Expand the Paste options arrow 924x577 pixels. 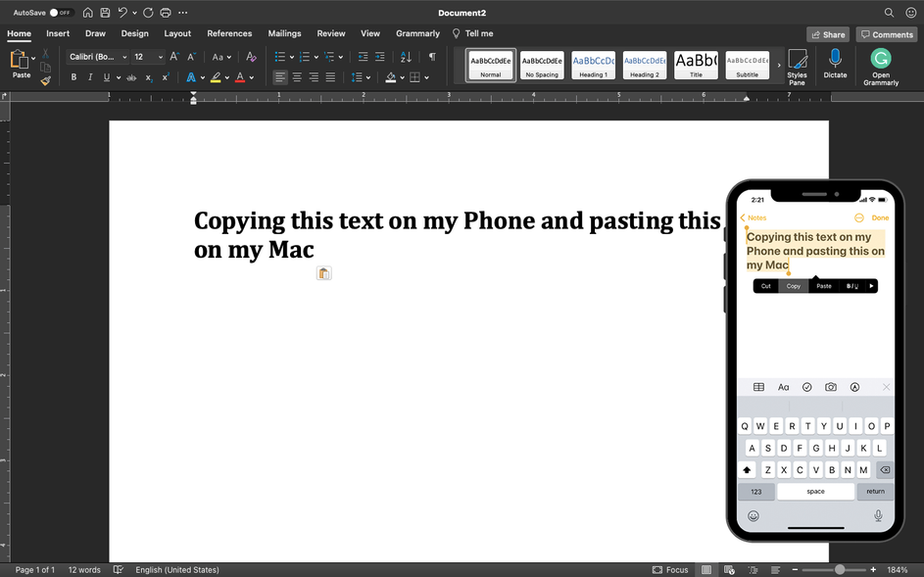pyautogui.click(x=33, y=59)
